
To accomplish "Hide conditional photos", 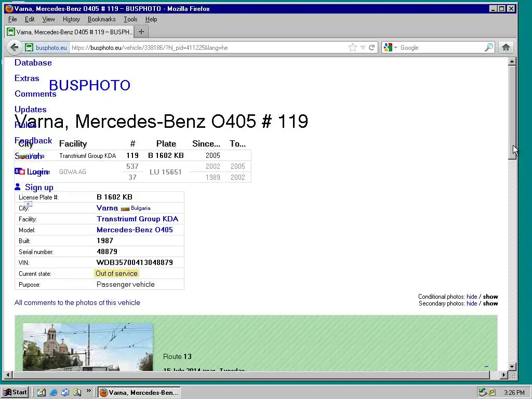I will coord(472,297).
